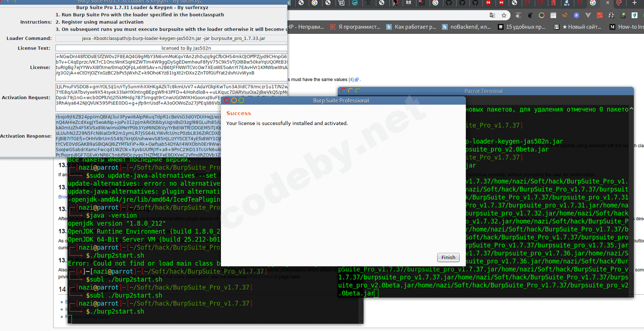Click the "$java -version" terminal line

click(112, 215)
